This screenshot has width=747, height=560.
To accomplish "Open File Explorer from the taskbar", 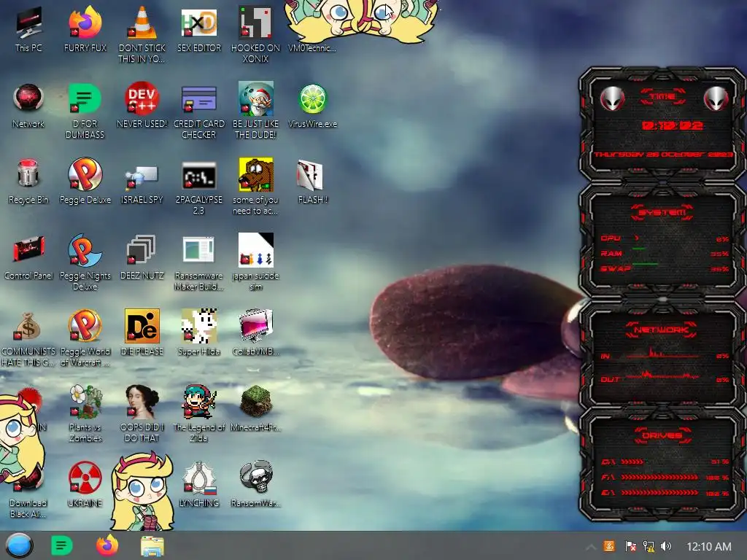I will point(152,546).
